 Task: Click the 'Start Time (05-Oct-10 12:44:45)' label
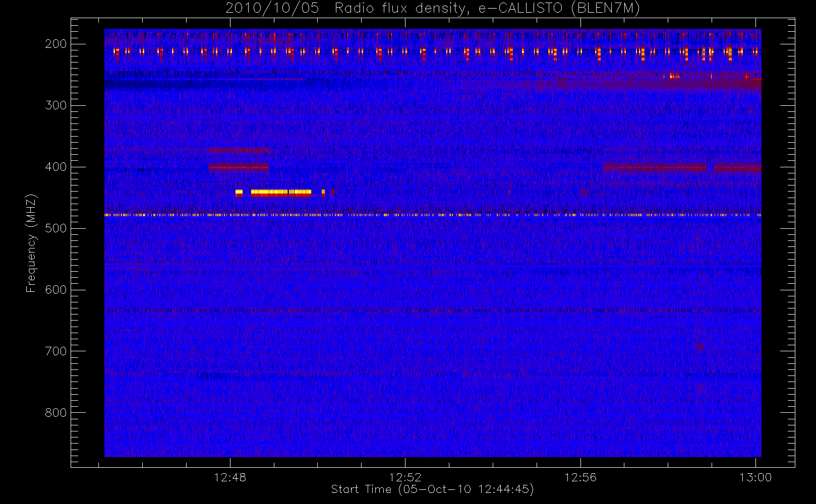click(x=432, y=489)
